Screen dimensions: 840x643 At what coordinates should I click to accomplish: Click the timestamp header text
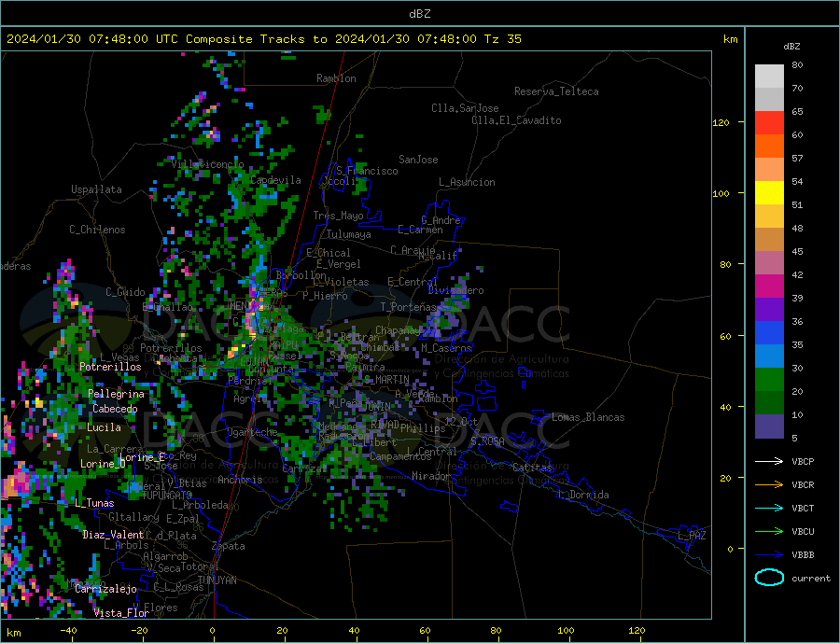pyautogui.click(x=264, y=39)
